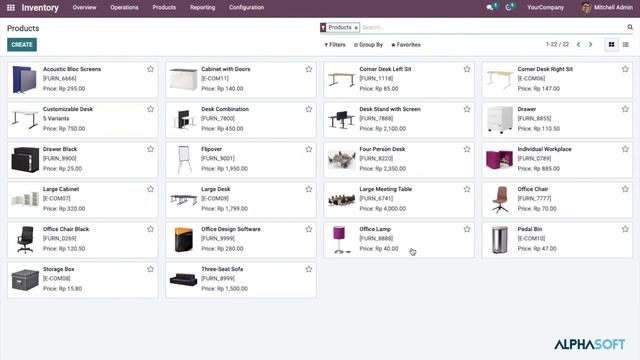Click the Office Lamp thumbnail image
Image resolution: width=640 pixels, height=360 pixels.
[x=341, y=240]
